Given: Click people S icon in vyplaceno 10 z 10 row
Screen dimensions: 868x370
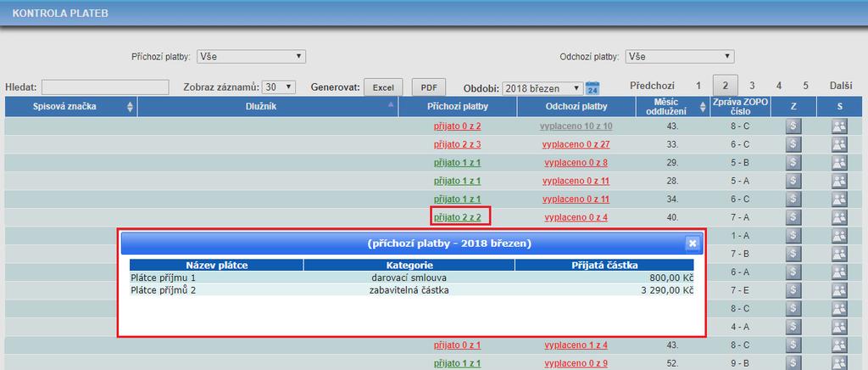Looking at the screenshot, I should pos(839,126).
